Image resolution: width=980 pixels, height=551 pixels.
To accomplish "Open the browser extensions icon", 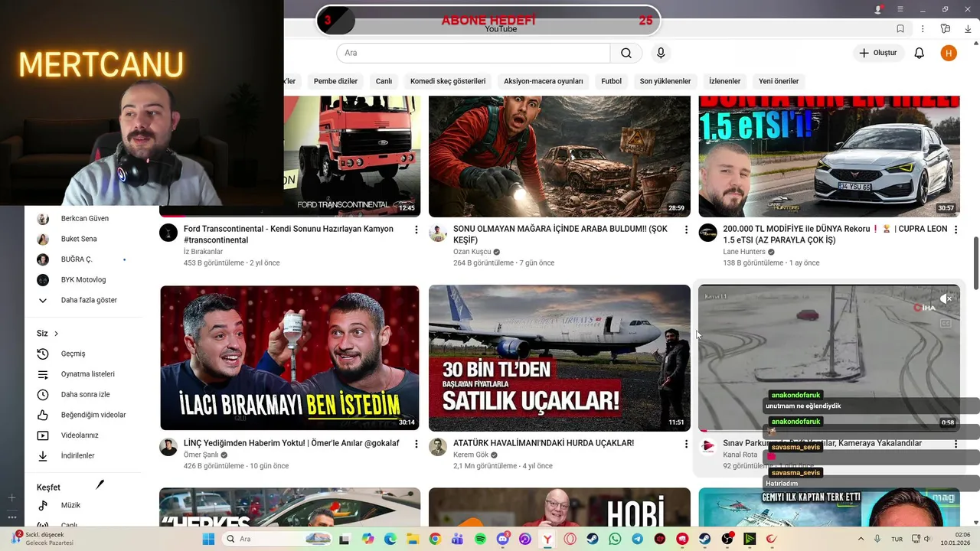I will coord(946,29).
